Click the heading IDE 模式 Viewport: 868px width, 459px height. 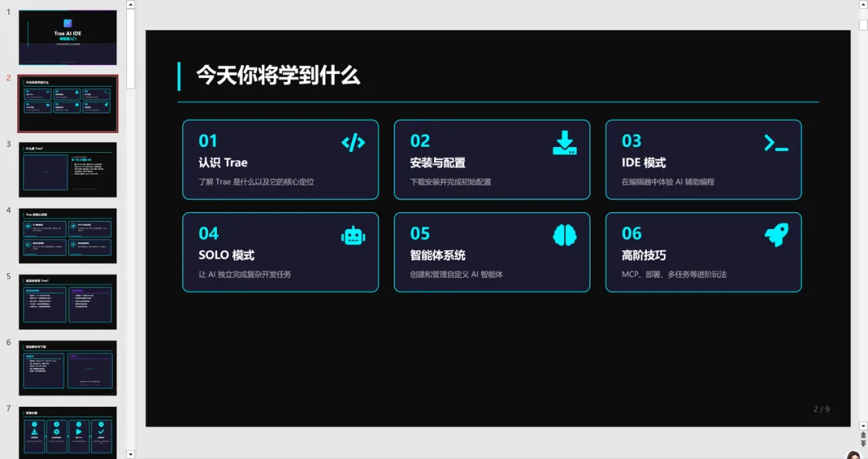644,163
